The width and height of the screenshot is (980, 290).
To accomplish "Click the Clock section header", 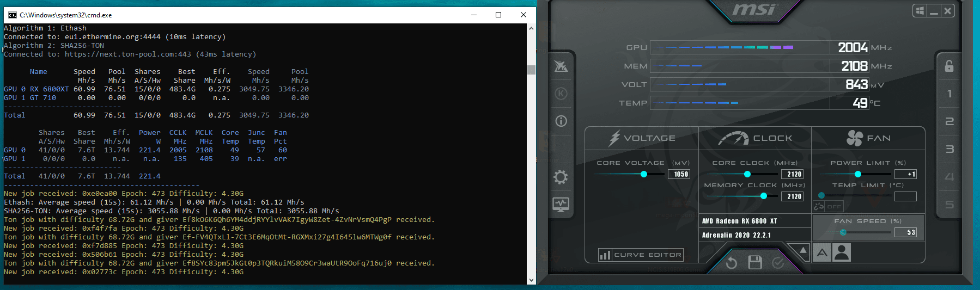I will [x=755, y=138].
